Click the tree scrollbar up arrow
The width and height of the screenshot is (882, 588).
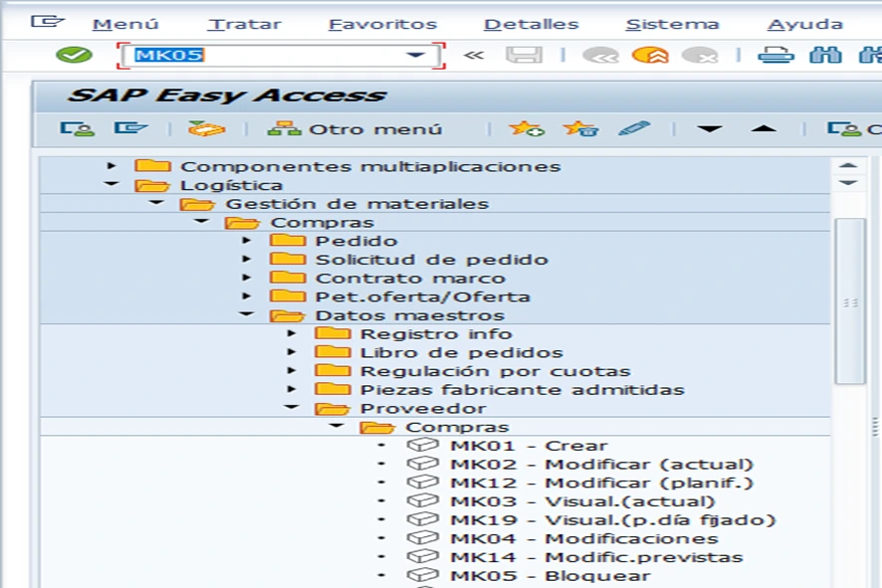click(848, 166)
